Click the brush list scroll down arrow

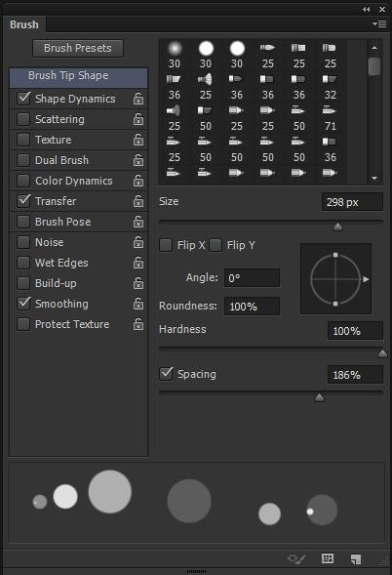pyautogui.click(x=374, y=179)
